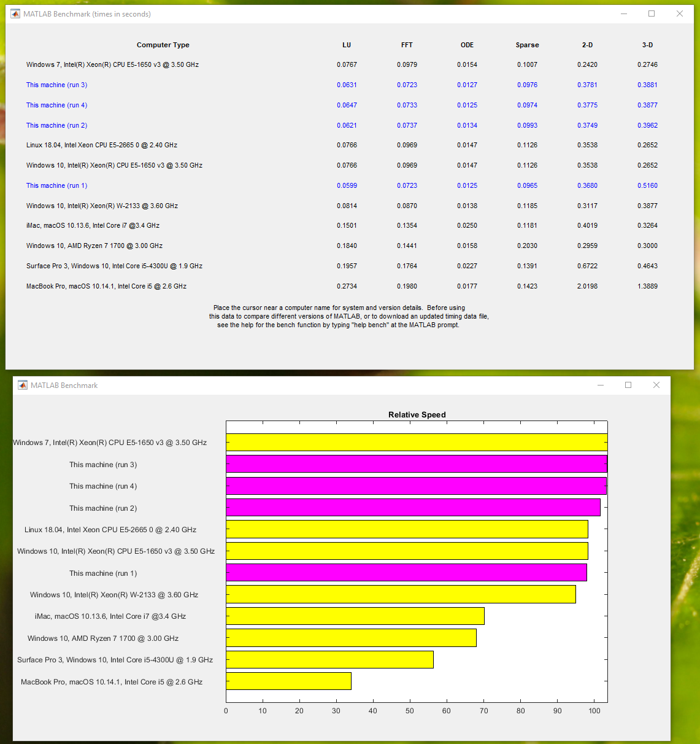Click 3-D value 0.5160 for run 1
Screen dimensions: 700x744
[647, 185]
